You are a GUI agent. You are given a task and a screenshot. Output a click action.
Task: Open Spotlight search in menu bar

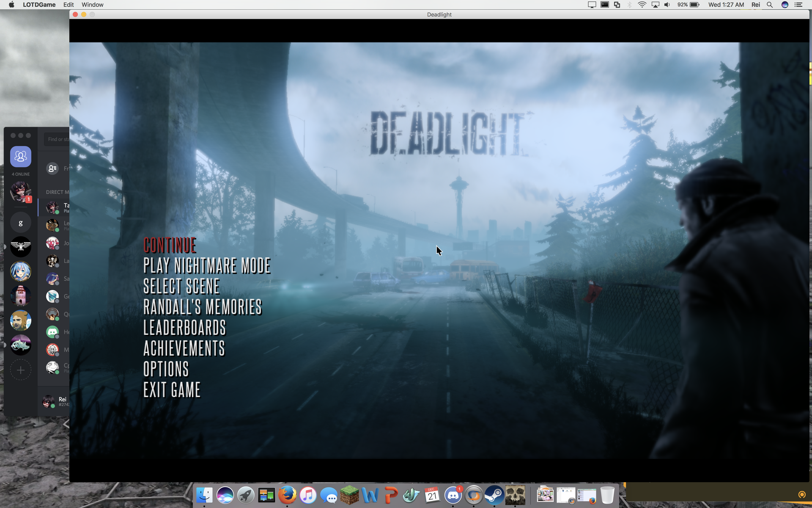770,5
